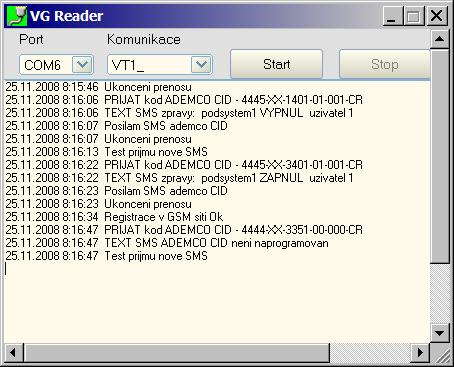Click the vertical scrollbar up arrow
This screenshot has height=367, width=454.
pyautogui.click(x=439, y=39)
